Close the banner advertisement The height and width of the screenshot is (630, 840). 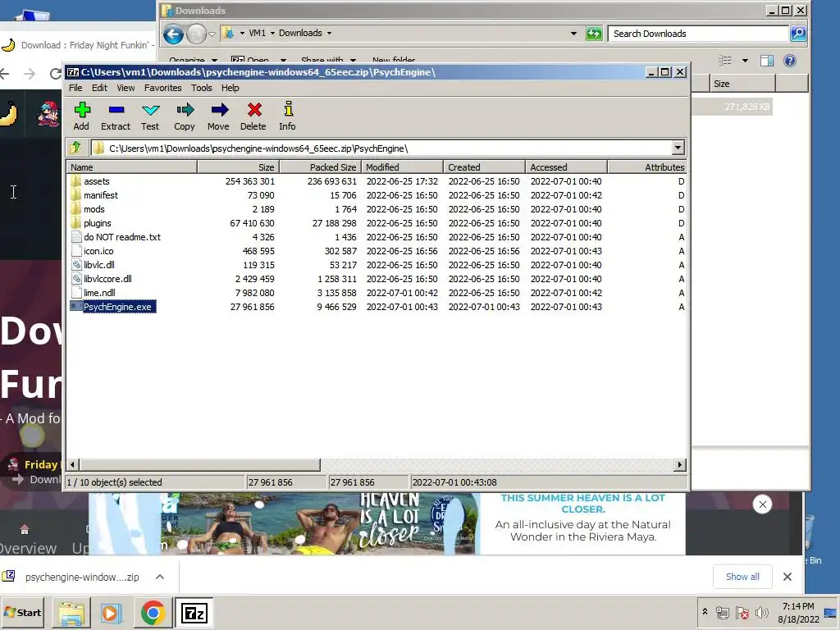click(762, 504)
